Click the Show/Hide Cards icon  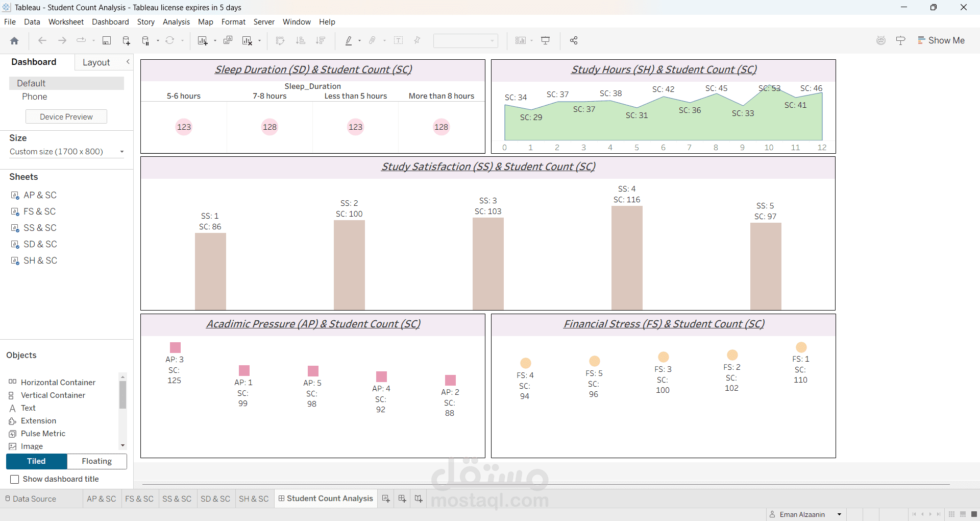click(521, 40)
